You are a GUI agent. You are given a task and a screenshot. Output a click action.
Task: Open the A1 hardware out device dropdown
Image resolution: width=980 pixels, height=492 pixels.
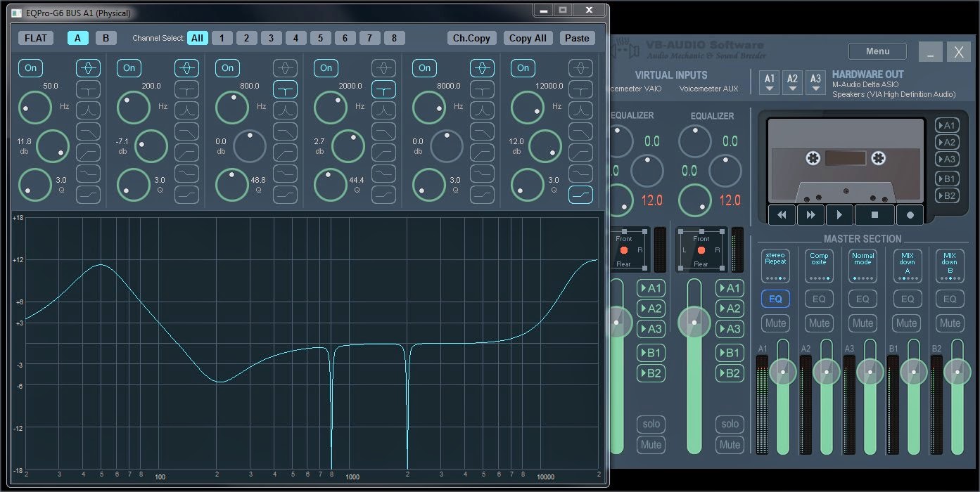pyautogui.click(x=770, y=82)
